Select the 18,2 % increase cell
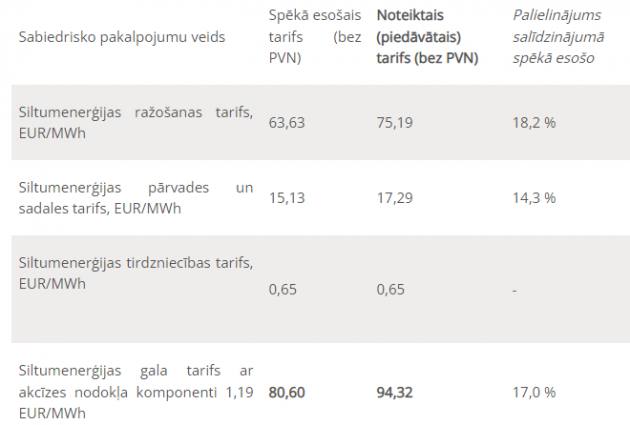Image resolution: width=630 pixels, height=425 pixels. pyautogui.click(x=533, y=122)
